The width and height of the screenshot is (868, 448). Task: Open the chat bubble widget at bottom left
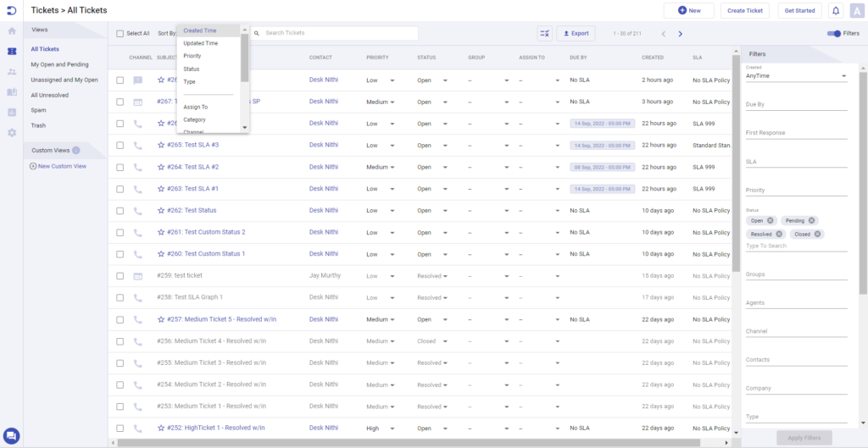click(x=11, y=436)
